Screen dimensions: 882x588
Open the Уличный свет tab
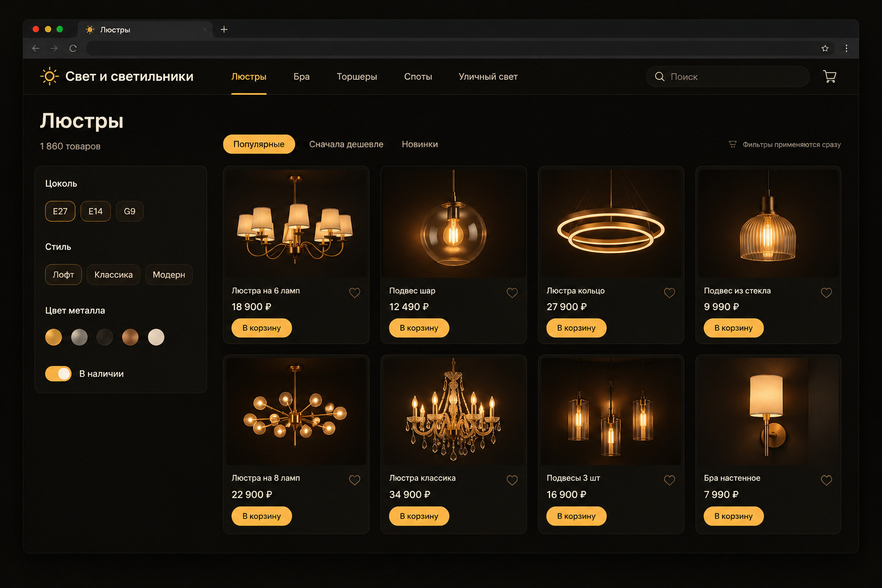point(488,76)
